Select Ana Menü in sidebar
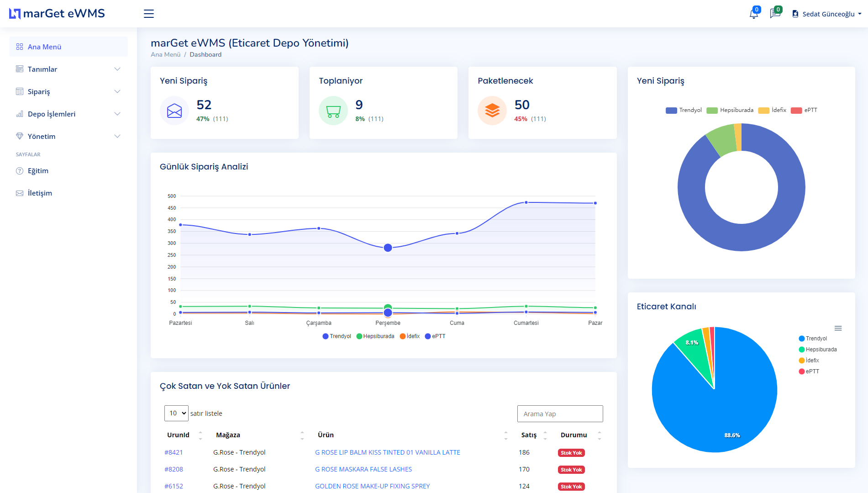868x493 pixels. [x=68, y=47]
